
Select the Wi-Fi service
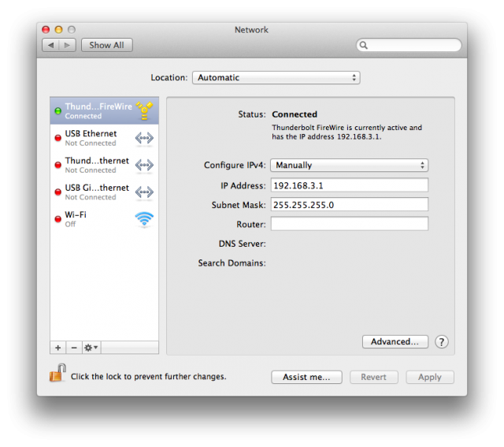104,219
